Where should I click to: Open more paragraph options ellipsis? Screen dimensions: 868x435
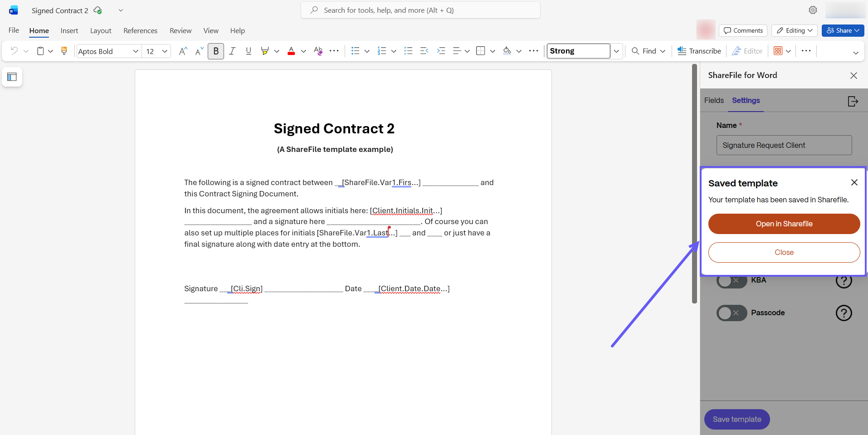(534, 51)
